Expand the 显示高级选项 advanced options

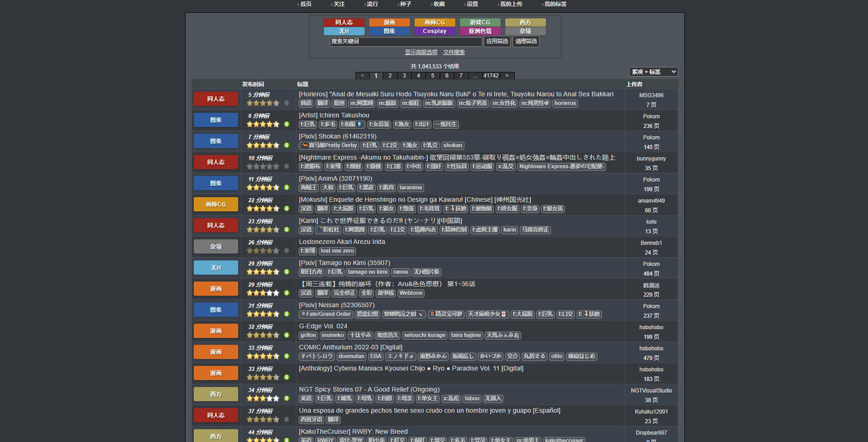421,52
